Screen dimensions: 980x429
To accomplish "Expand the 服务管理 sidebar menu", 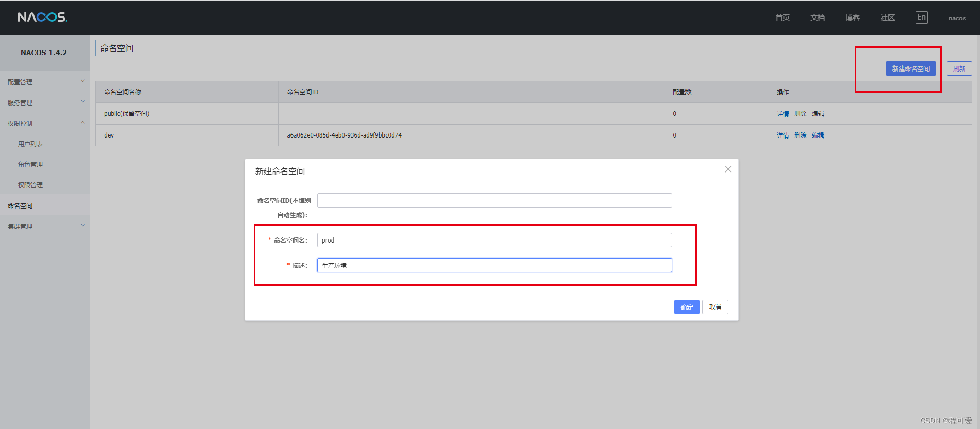I will tap(45, 102).
